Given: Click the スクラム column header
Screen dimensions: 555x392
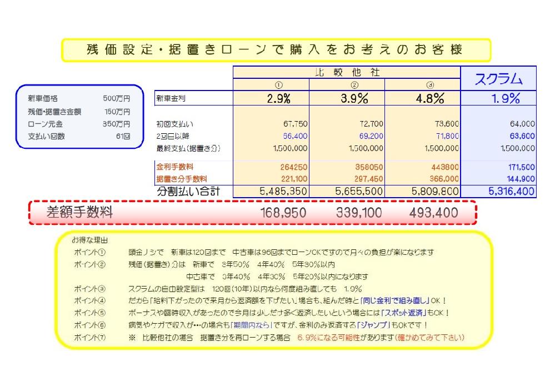Looking at the screenshot, I should click(x=498, y=78).
